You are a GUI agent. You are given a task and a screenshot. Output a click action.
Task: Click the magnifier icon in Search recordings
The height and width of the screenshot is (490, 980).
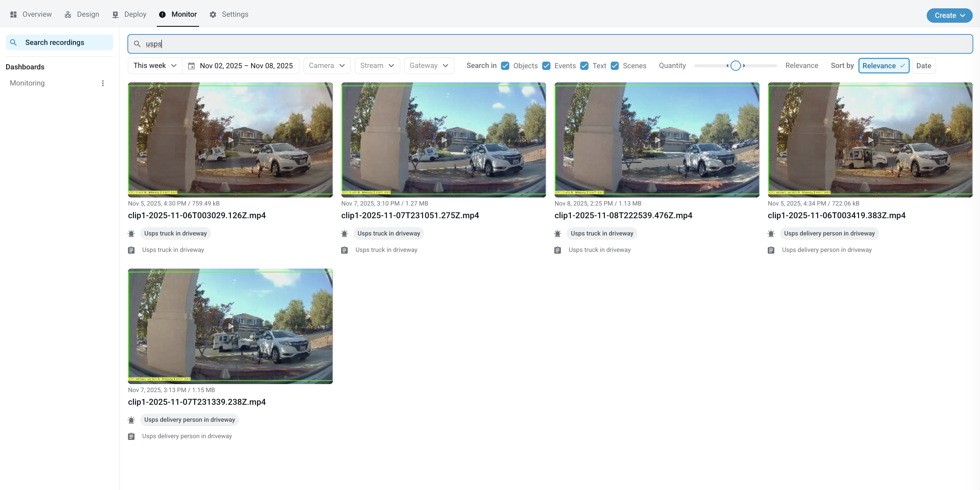(x=13, y=42)
